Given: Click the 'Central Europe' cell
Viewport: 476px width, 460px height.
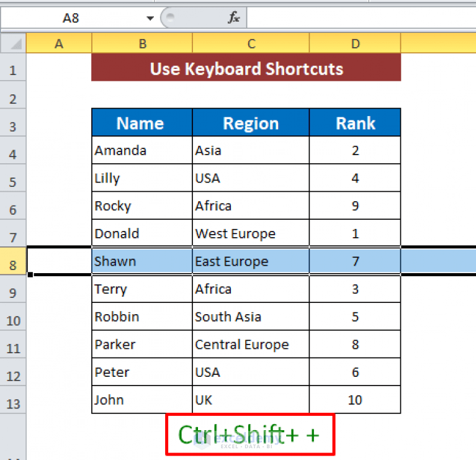Looking at the screenshot, I should pos(251,344).
